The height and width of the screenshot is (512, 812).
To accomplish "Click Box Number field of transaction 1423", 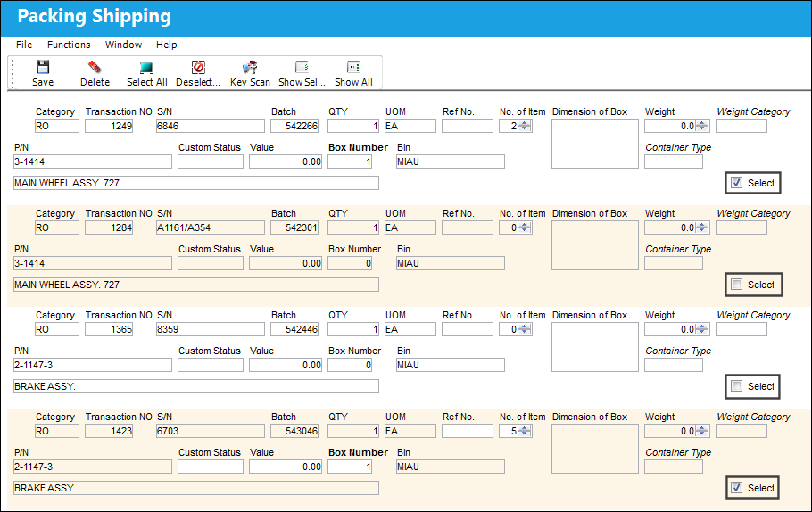I will (x=350, y=467).
